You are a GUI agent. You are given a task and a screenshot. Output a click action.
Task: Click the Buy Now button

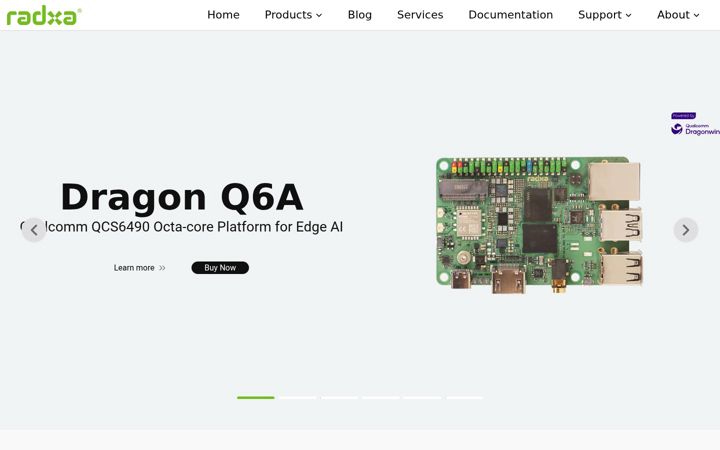(220, 268)
